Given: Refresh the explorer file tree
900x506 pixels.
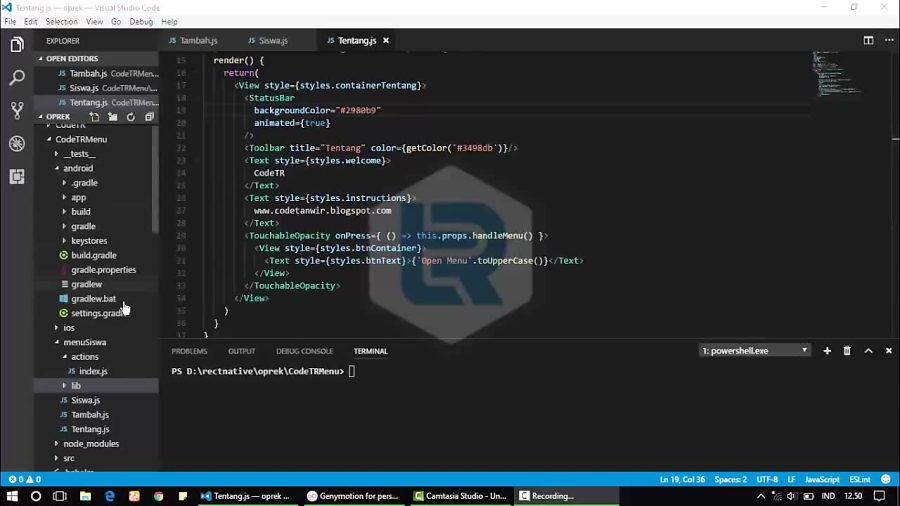Looking at the screenshot, I should (131, 117).
